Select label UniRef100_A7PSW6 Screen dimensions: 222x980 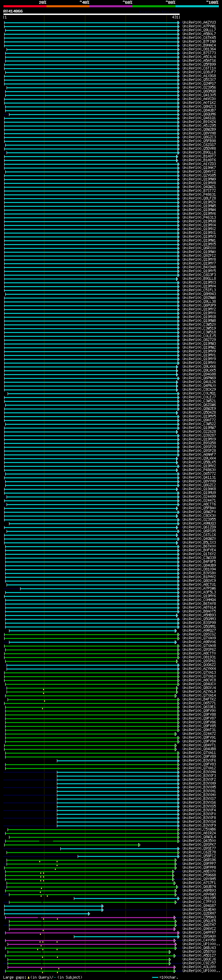click(x=199, y=589)
